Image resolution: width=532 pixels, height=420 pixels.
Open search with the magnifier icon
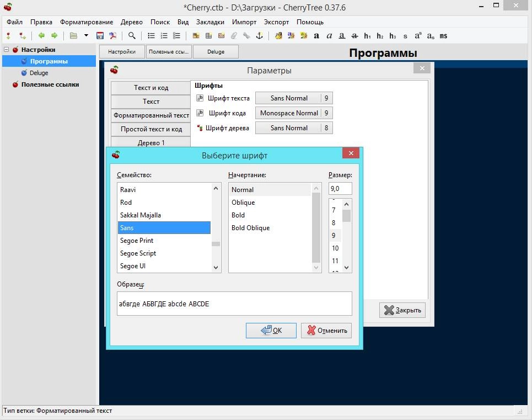point(132,36)
